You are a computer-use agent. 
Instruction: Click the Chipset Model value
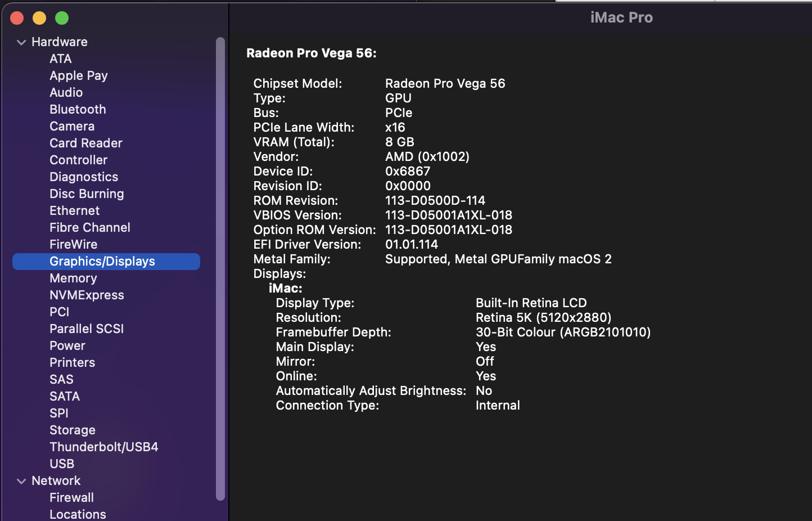[x=445, y=83]
